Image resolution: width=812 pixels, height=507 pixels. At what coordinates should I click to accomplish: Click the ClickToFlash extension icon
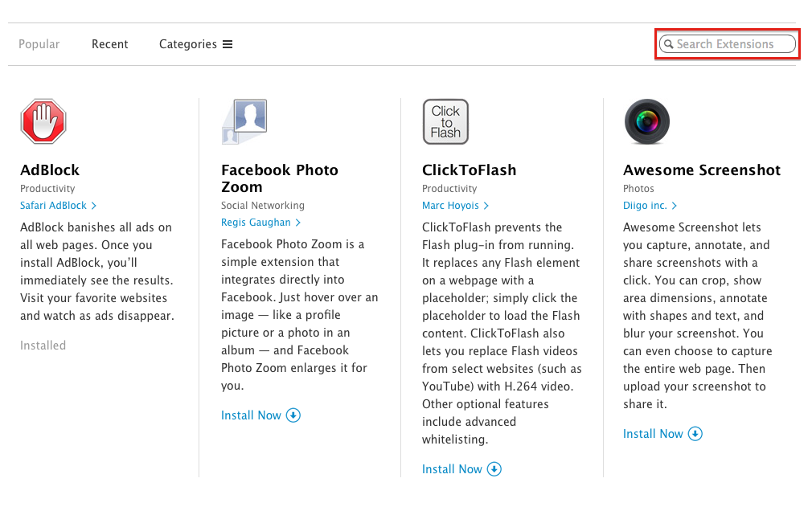pyautogui.click(x=445, y=122)
